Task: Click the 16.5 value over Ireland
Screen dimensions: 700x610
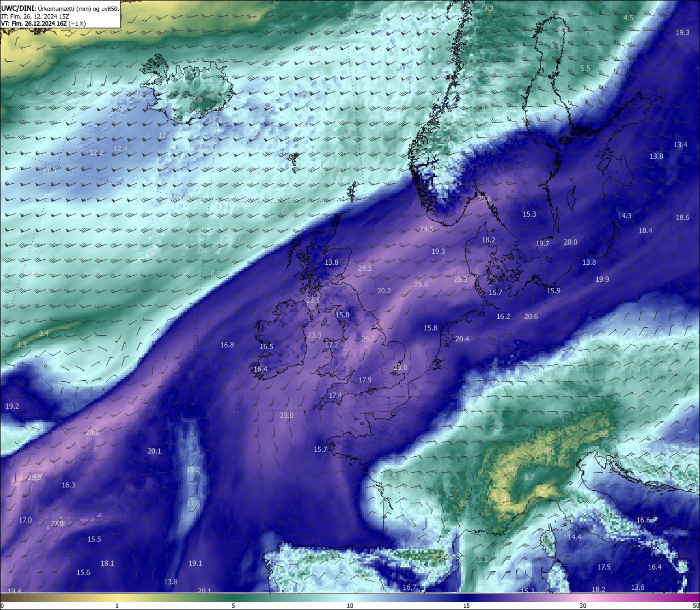Action: [x=266, y=346]
